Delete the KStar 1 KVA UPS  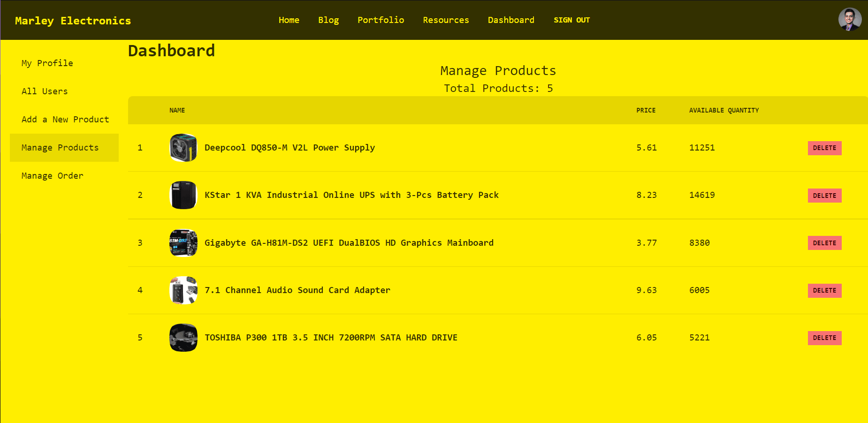pos(824,196)
